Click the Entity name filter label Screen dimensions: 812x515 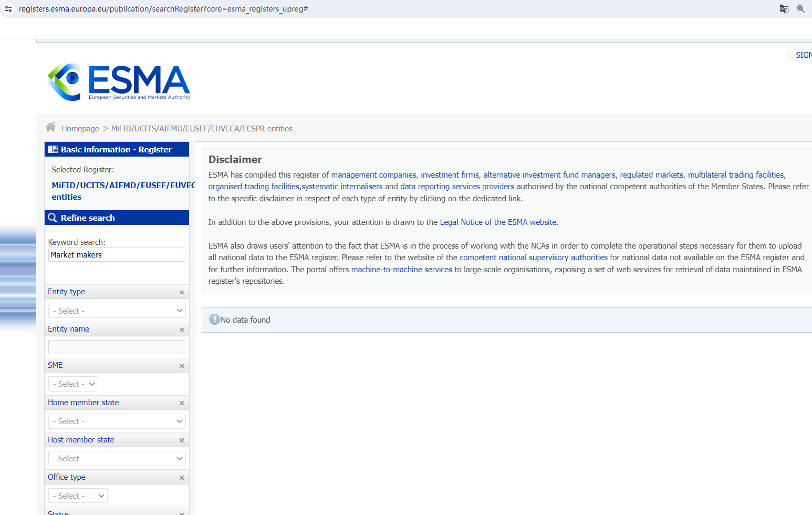pyautogui.click(x=68, y=329)
